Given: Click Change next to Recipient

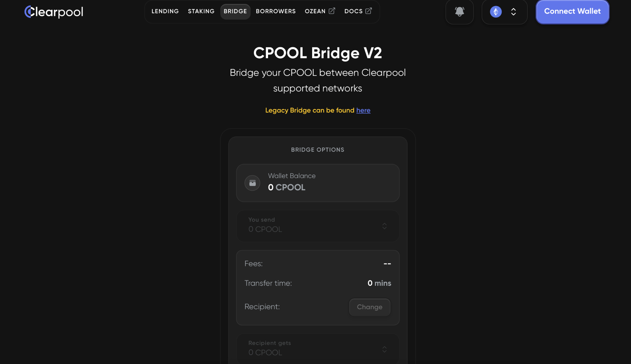Looking at the screenshot, I should coord(369,307).
